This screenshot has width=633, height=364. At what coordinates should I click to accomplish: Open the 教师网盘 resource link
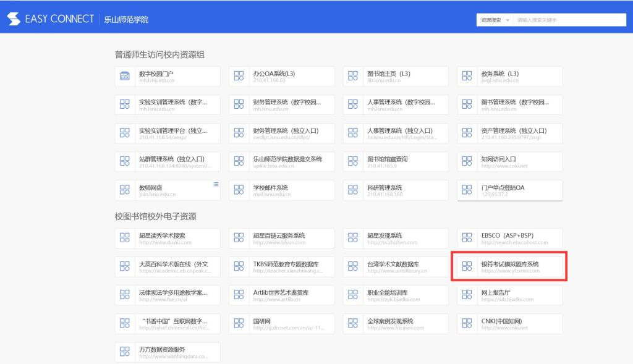pos(168,190)
